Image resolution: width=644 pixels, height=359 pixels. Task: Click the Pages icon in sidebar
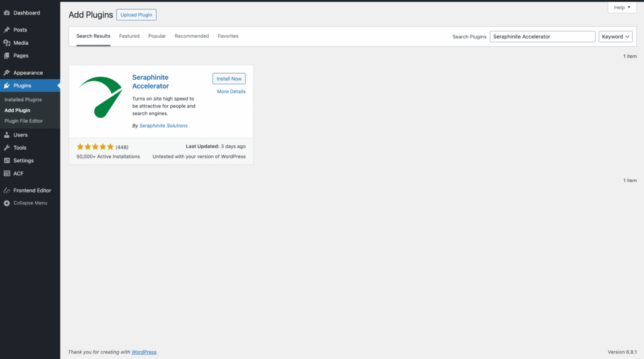[7, 55]
